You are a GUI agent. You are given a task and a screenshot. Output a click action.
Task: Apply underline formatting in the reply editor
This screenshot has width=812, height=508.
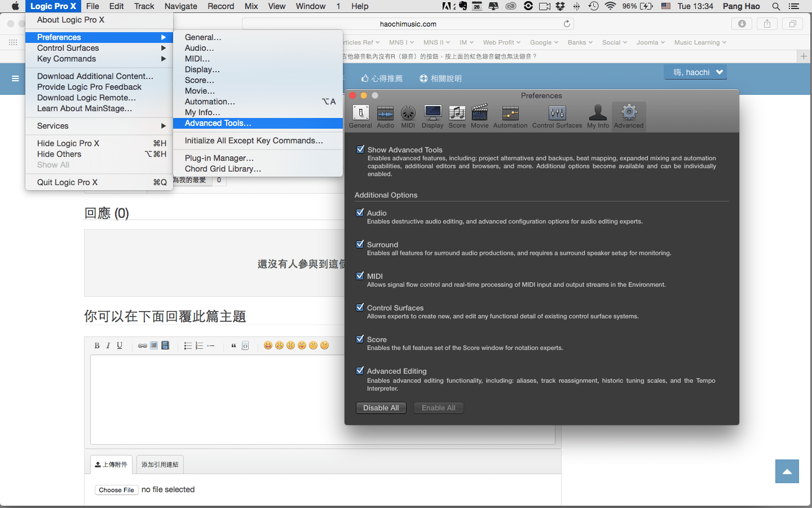coord(120,345)
